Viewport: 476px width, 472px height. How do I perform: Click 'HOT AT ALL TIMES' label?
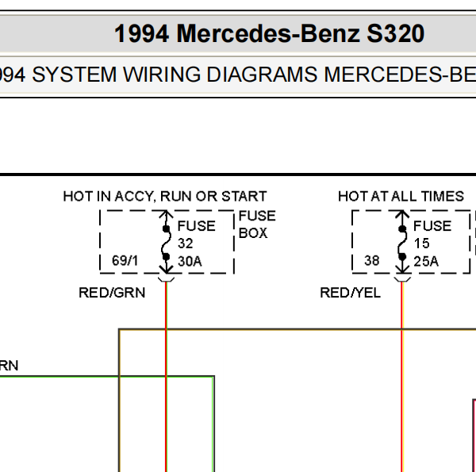coord(401,197)
